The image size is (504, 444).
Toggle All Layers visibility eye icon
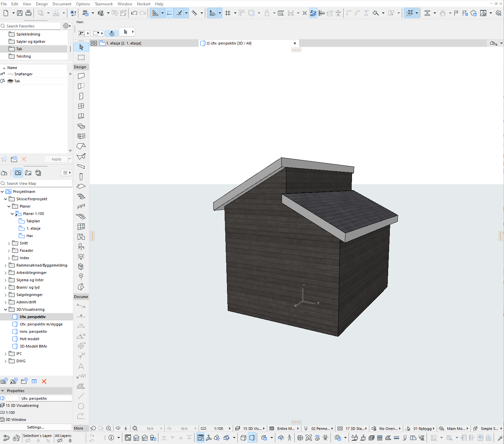[x=60, y=441]
